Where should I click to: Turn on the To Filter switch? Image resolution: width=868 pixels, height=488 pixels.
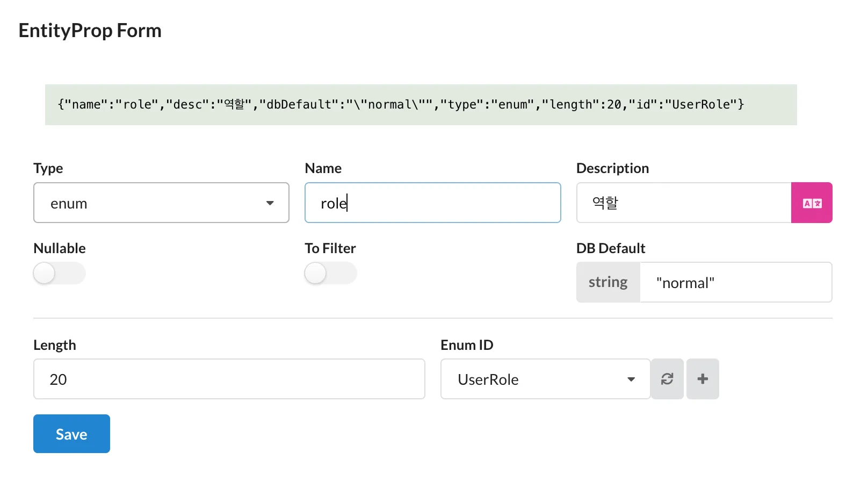tap(330, 273)
